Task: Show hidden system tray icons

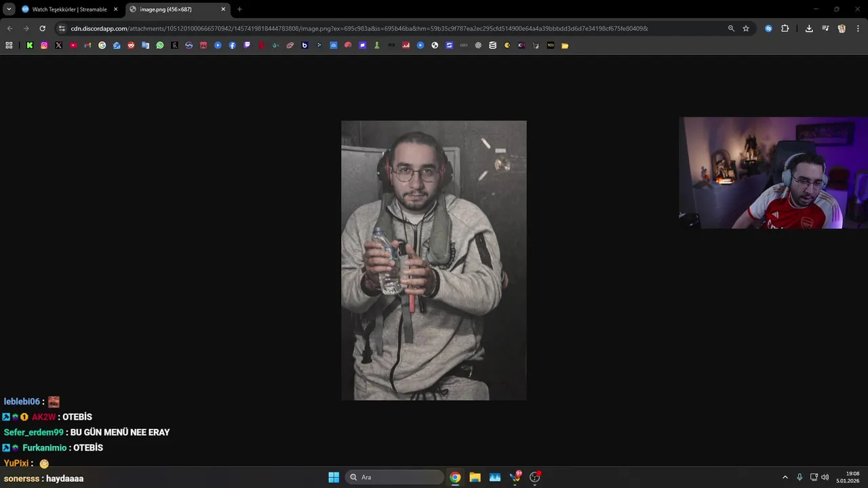Action: click(x=785, y=477)
